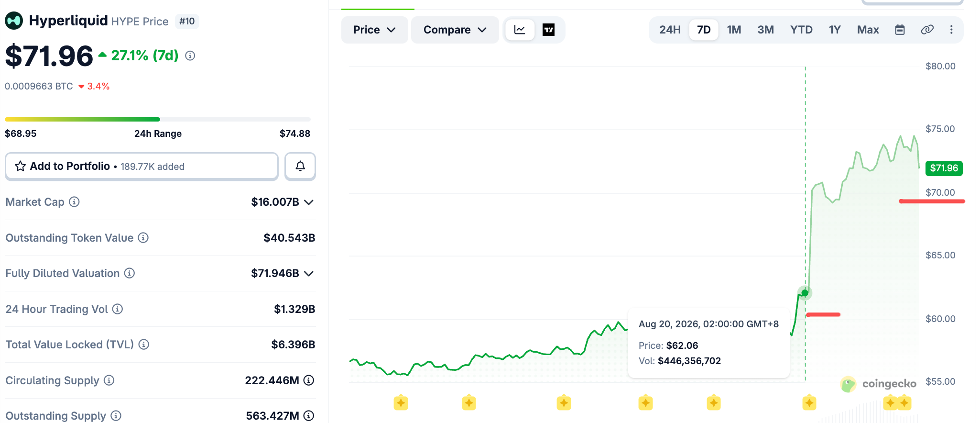Viewport: 980px width, 423px height.
Task: Click the Hyperliquid coin name heading
Action: point(68,21)
